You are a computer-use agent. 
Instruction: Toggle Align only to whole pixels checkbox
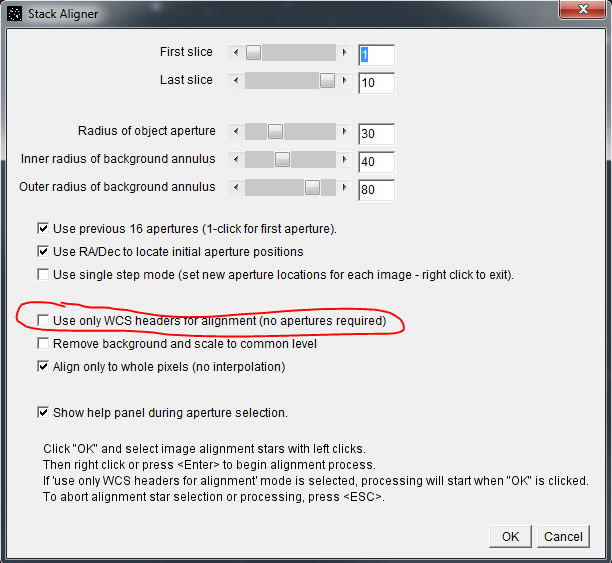coord(43,366)
